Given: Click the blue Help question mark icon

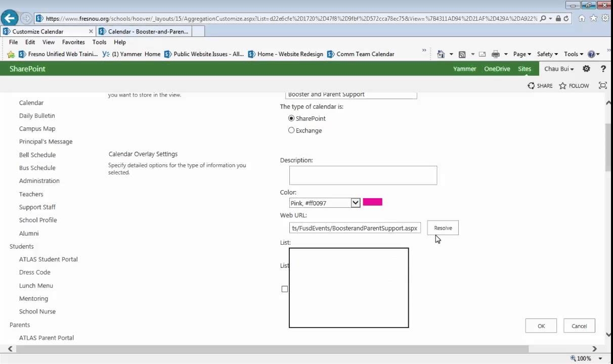Looking at the screenshot, I should tap(591, 54).
